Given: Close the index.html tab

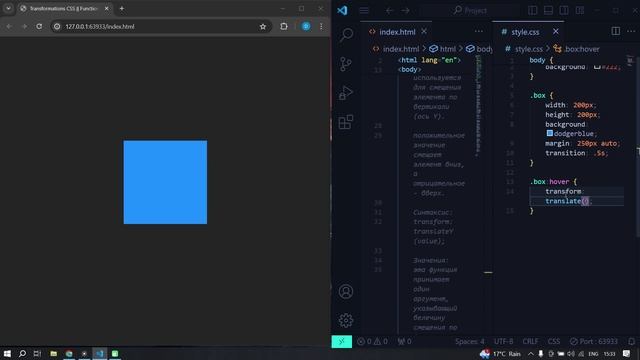Looking at the screenshot, I should pos(424,31).
